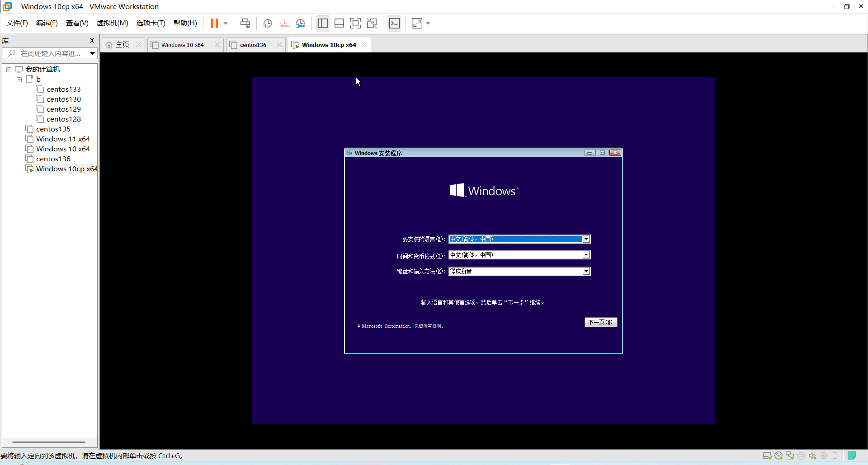Toggle the library sidebar view
The width and height of the screenshot is (868, 465).
(323, 23)
